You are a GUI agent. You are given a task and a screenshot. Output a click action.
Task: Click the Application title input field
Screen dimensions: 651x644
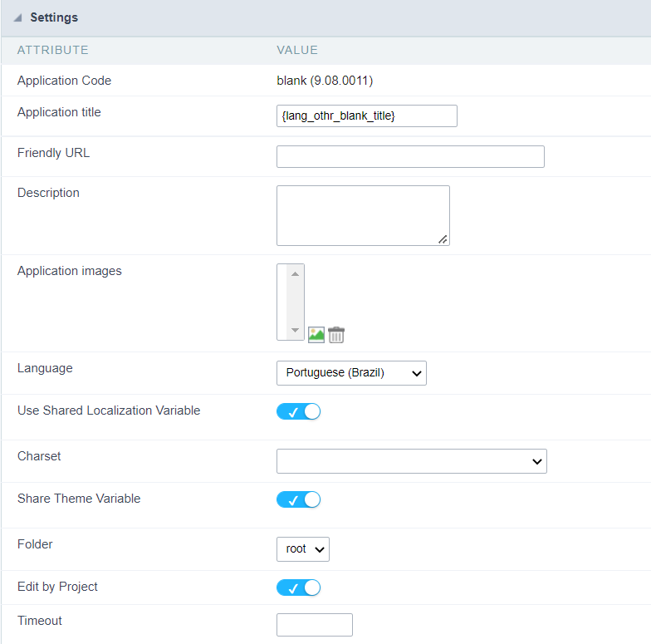367,116
